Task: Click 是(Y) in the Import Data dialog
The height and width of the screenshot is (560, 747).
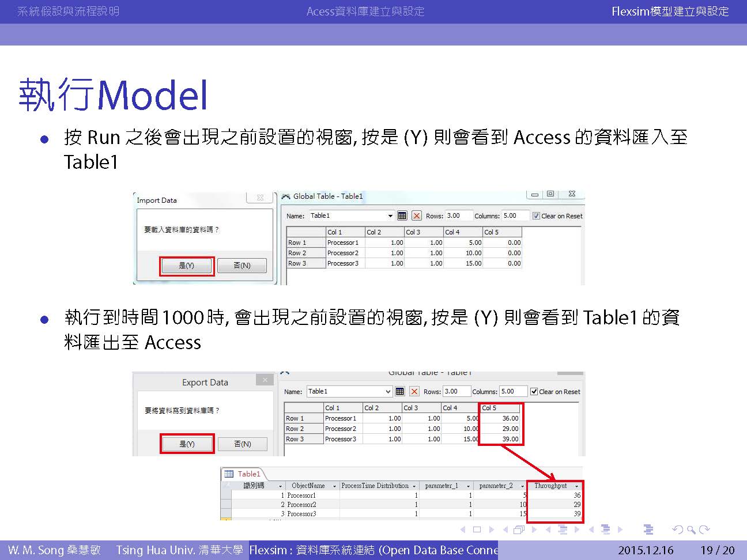Action: 186,266
